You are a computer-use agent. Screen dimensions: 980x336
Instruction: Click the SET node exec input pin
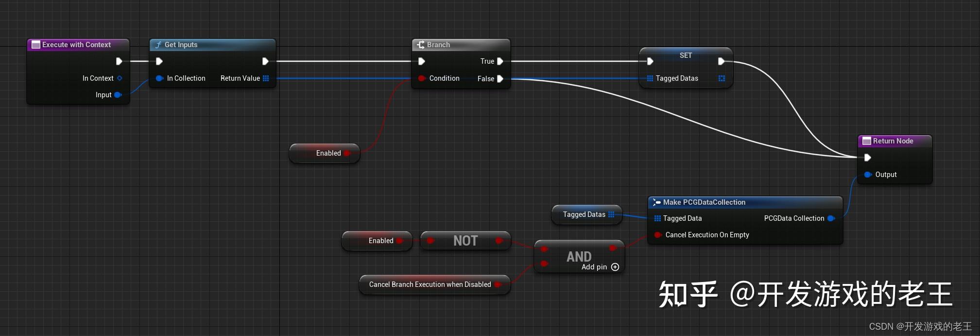coord(650,61)
